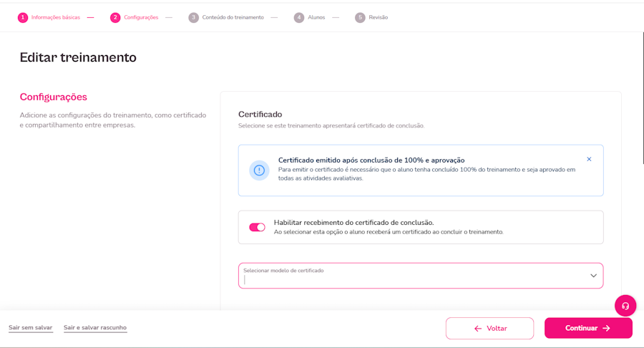644x348 pixels.
Task: Click the blue info exclamation icon
Action: 259,170
